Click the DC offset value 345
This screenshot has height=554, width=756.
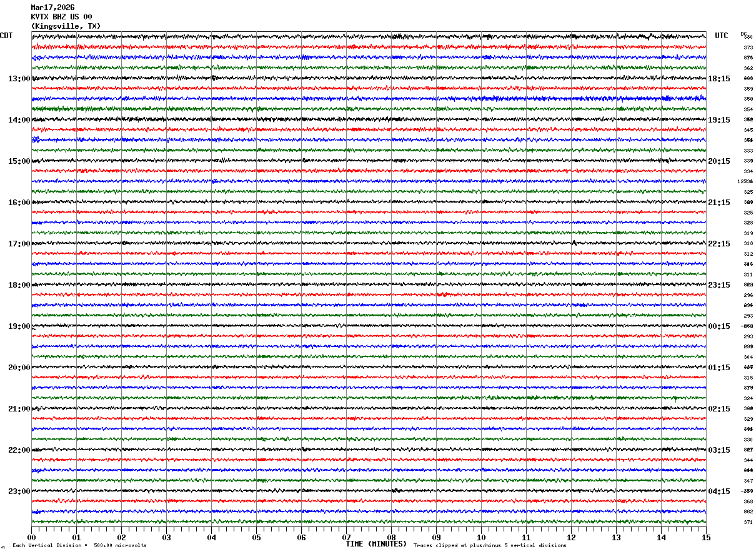[x=748, y=130]
